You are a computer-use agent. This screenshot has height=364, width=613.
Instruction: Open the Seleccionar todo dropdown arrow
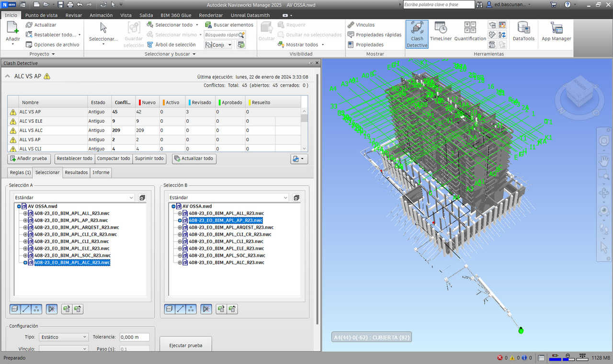[x=197, y=24]
